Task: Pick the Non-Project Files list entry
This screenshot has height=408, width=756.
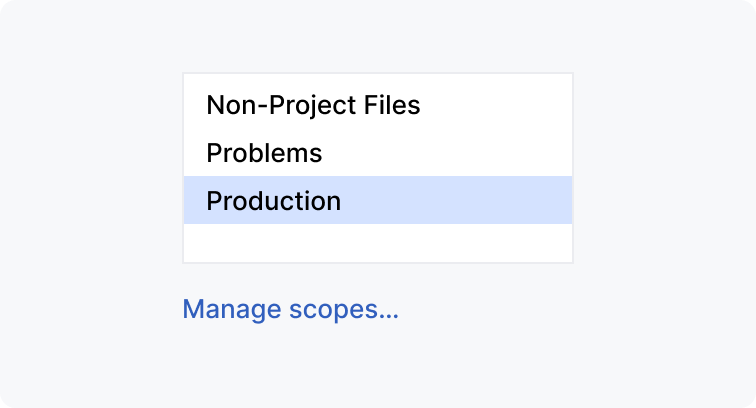Action: (313, 104)
